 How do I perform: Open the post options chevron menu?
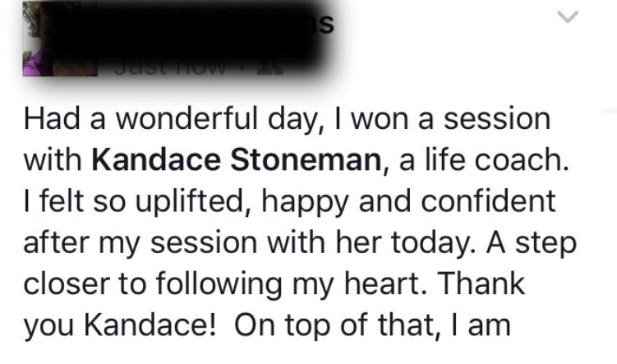pos(568,16)
